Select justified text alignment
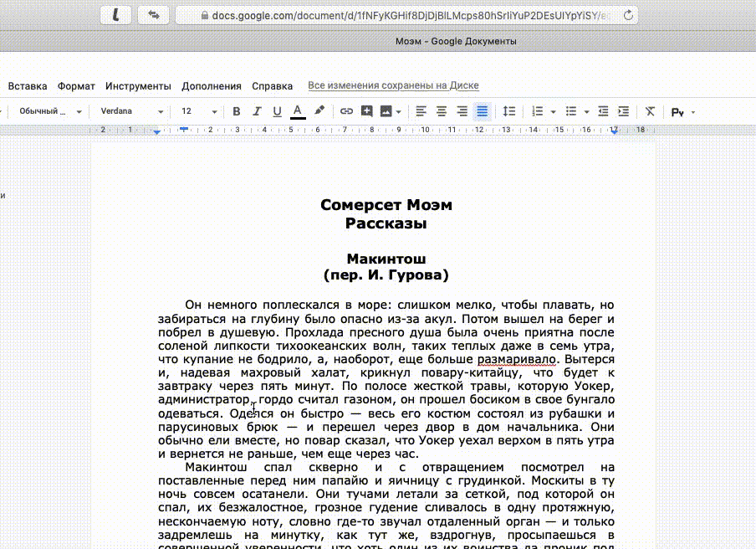 coord(483,111)
